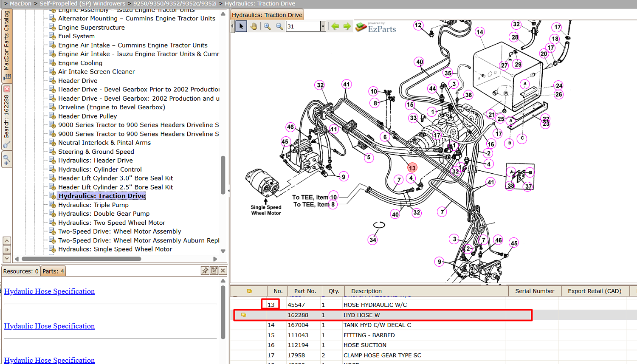The image size is (637, 364).
Task: Switch to the Parts: 4 tab
Action: [x=53, y=271]
